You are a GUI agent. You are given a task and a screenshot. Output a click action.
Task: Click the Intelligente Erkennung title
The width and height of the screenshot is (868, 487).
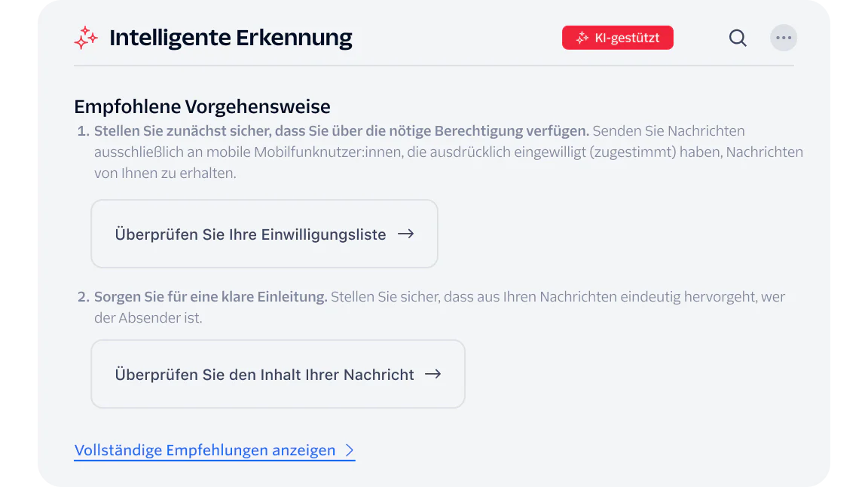coord(231,37)
